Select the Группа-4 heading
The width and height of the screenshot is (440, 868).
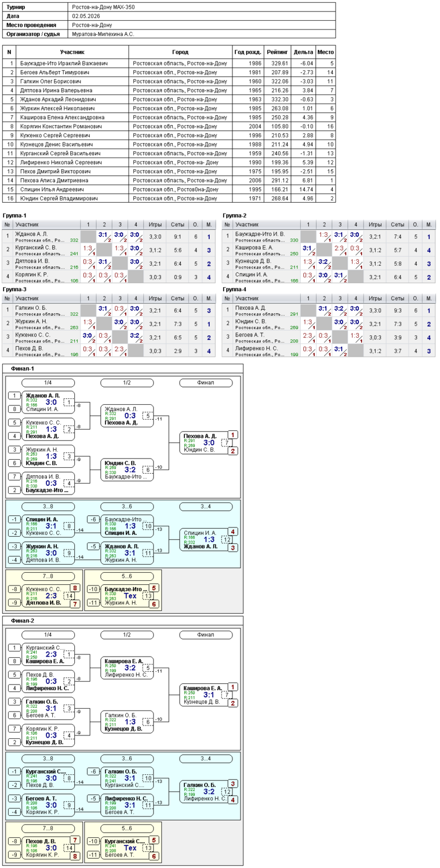pyautogui.click(x=235, y=289)
